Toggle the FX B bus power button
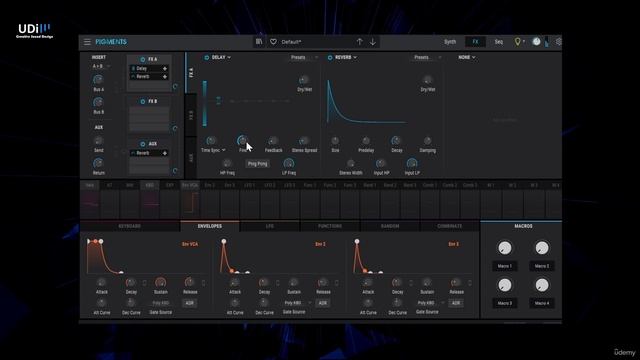 (143, 101)
